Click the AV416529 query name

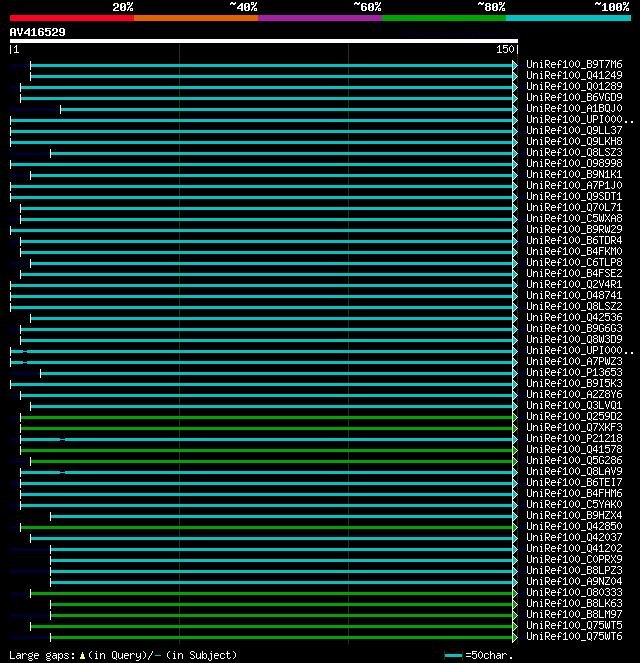(x=38, y=32)
